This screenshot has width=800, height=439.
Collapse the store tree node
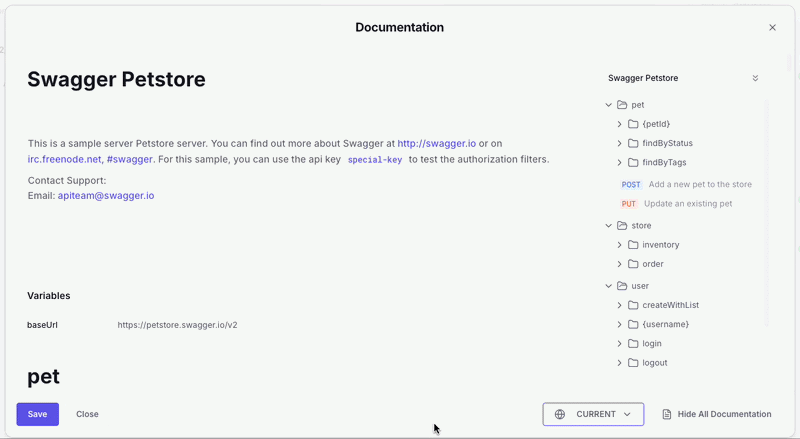[x=608, y=226]
